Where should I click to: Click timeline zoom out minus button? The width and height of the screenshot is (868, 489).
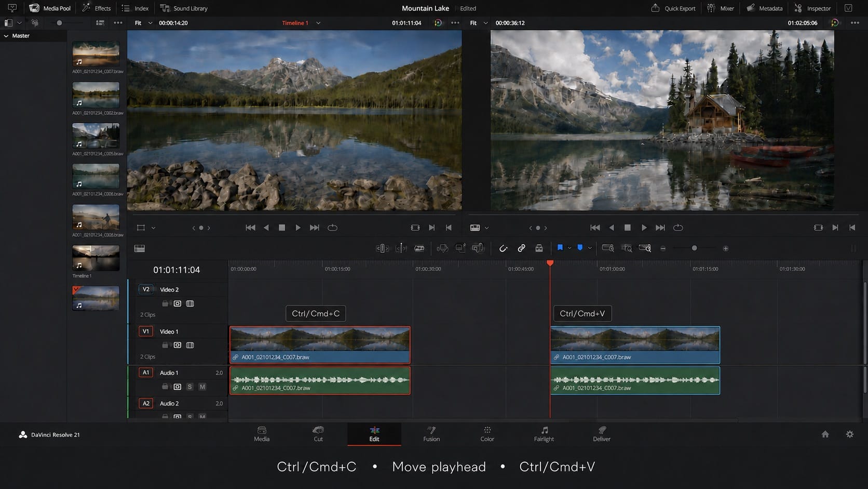tap(663, 248)
